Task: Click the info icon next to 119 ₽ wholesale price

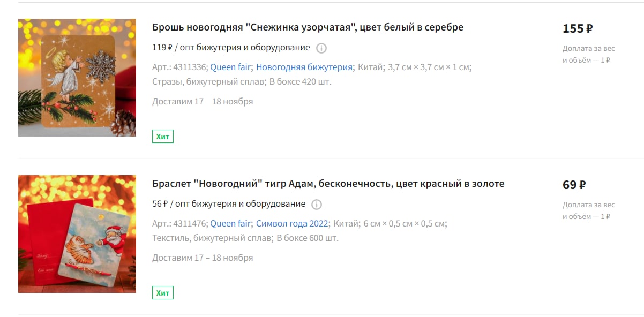Action: pyautogui.click(x=321, y=48)
